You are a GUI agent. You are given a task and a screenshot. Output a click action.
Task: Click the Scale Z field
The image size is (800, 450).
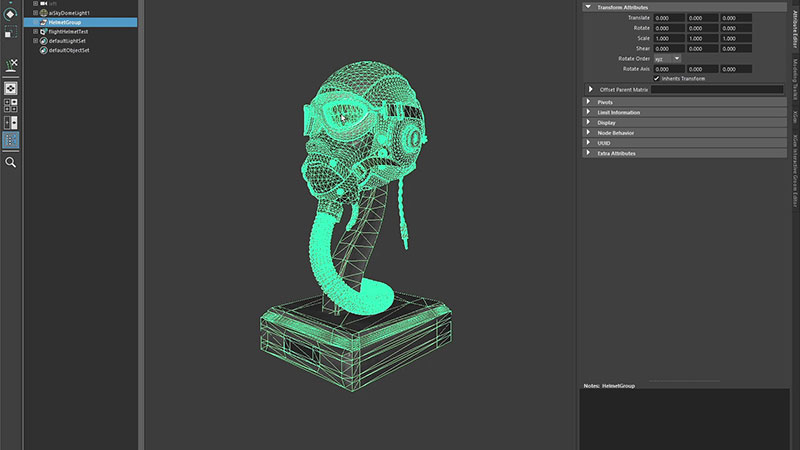click(736, 38)
